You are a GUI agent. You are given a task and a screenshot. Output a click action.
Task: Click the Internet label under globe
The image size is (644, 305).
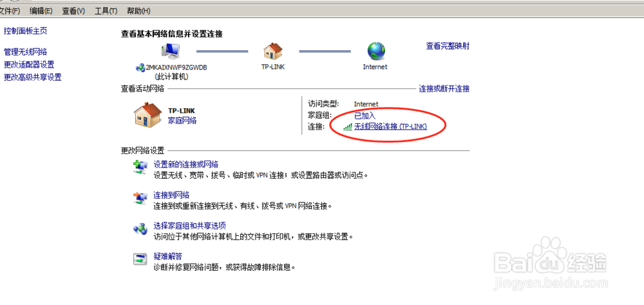375,67
